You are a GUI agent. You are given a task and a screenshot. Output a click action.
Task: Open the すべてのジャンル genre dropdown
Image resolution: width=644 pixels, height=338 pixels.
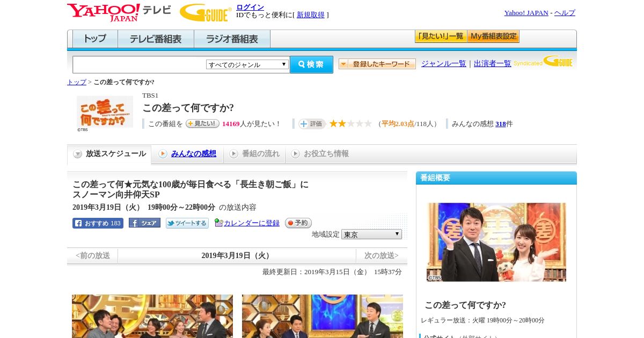(247, 64)
